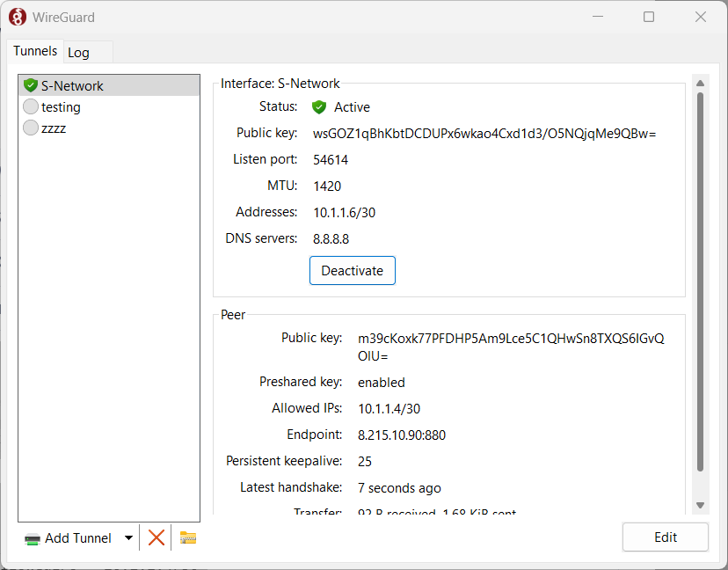Click the Active status shield icon
The width and height of the screenshot is (728, 570).
tap(319, 107)
